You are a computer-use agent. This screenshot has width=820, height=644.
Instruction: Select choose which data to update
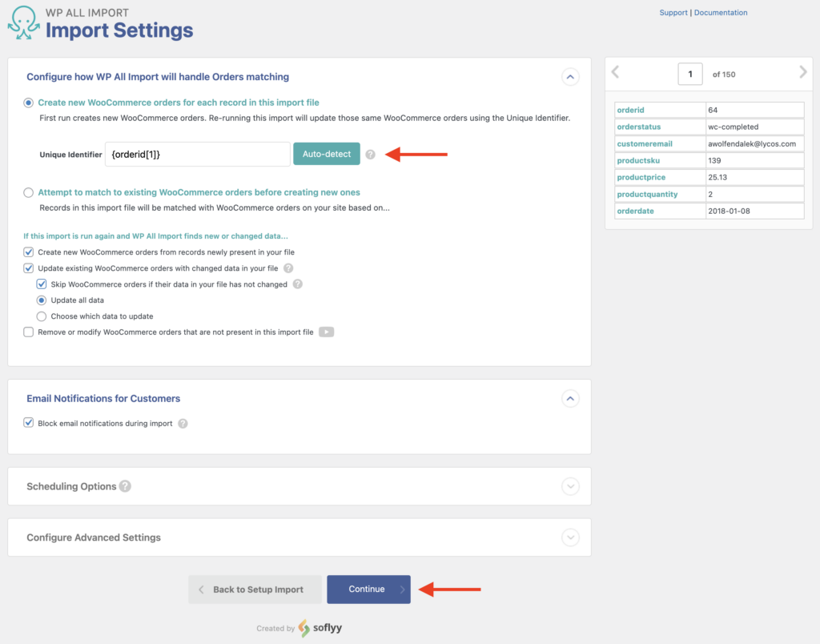pyautogui.click(x=41, y=316)
